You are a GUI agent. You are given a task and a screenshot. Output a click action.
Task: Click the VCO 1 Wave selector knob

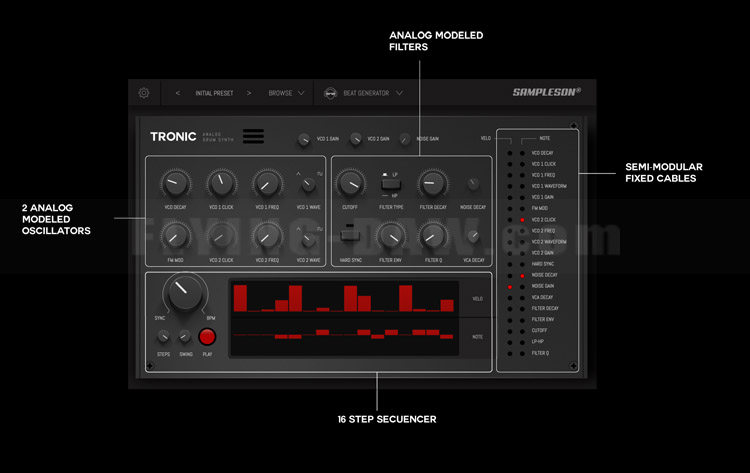(x=309, y=185)
